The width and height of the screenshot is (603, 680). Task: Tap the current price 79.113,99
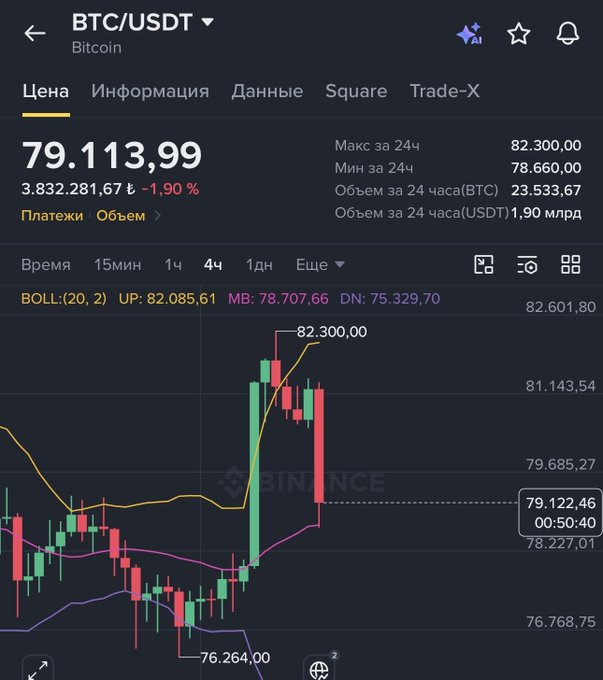point(112,155)
